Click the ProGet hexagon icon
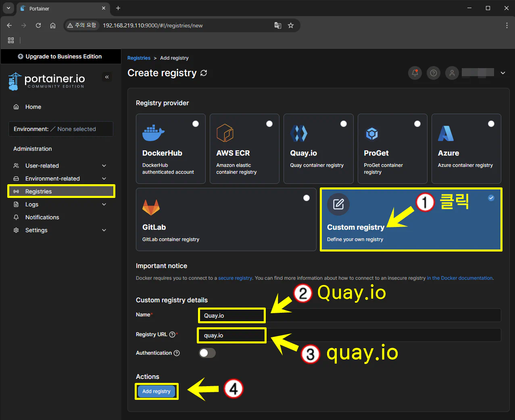The width and height of the screenshot is (515, 420). click(372, 133)
